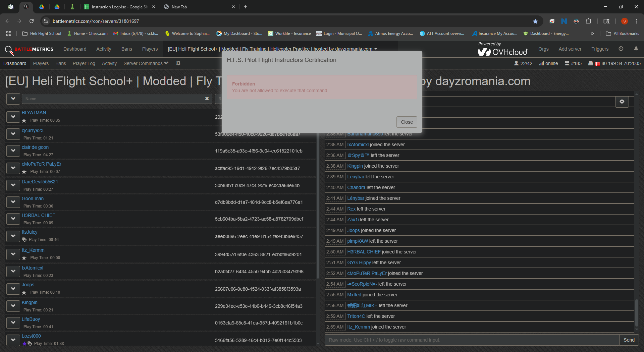The width and height of the screenshot is (644, 352).
Task: Click tag icon on ItsJuicy row
Action: [x=24, y=240]
